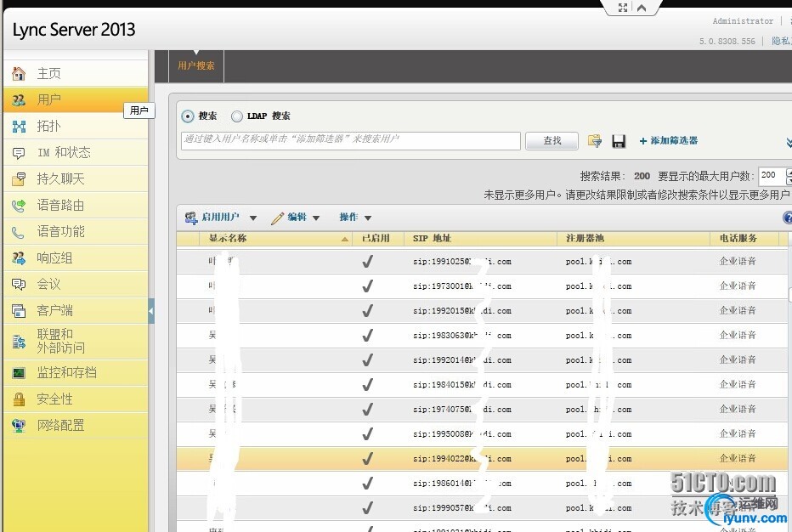
Task: Select the LDAP 搜索 radio button
Action: [237, 116]
